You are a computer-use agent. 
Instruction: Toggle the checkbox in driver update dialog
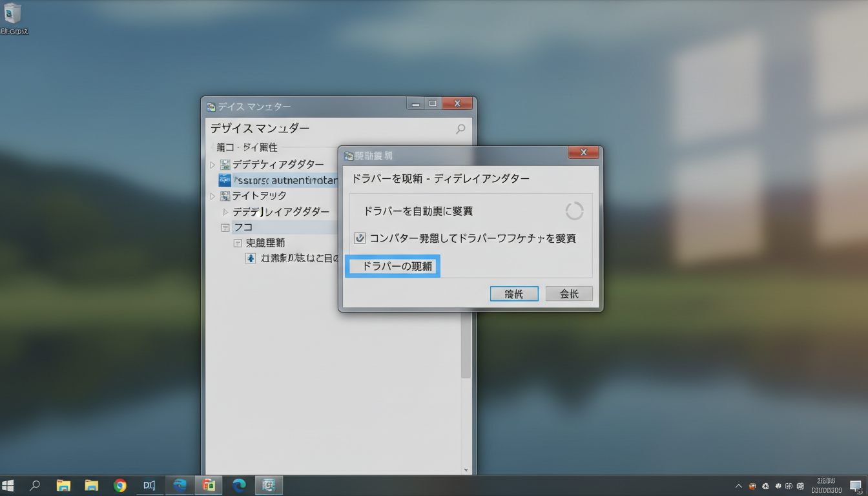click(360, 238)
